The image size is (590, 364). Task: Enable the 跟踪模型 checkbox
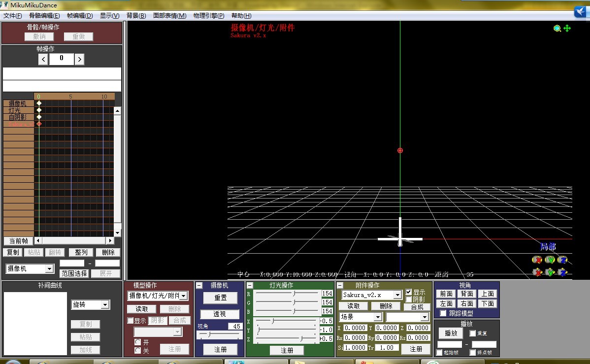pyautogui.click(x=443, y=313)
